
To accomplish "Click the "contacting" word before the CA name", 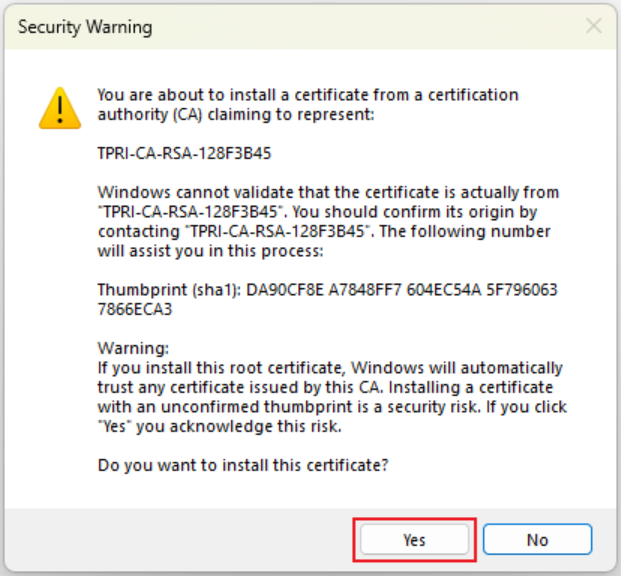I will tap(137, 230).
